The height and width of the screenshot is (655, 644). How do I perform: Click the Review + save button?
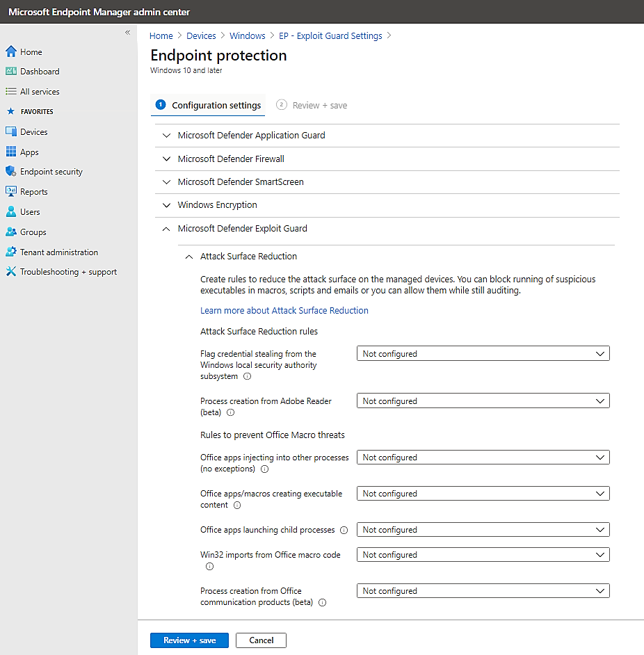189,640
